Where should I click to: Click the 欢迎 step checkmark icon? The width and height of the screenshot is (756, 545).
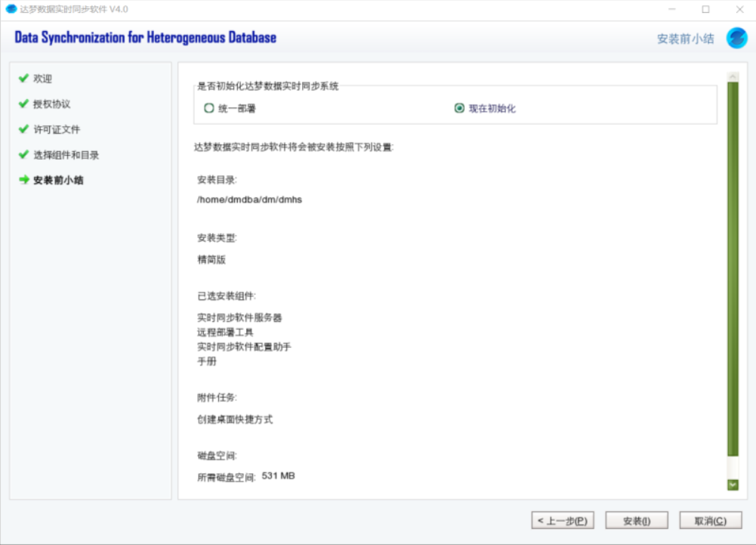pos(23,78)
